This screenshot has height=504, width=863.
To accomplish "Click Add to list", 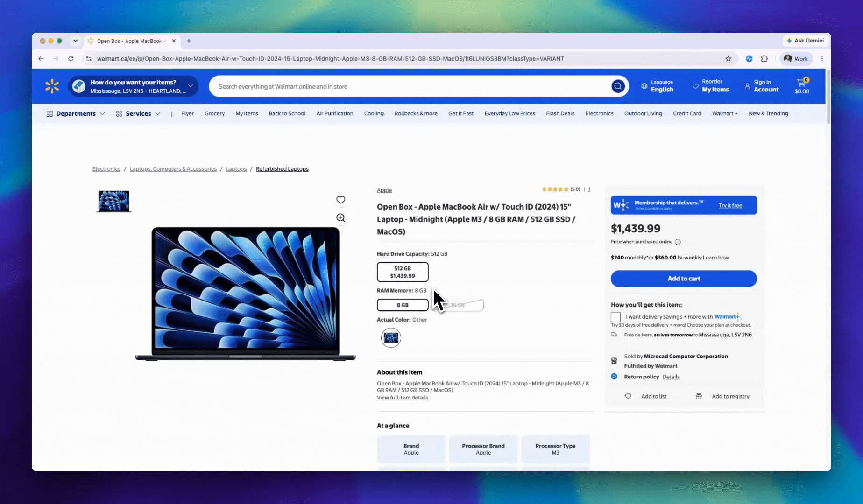I will pyautogui.click(x=654, y=396).
